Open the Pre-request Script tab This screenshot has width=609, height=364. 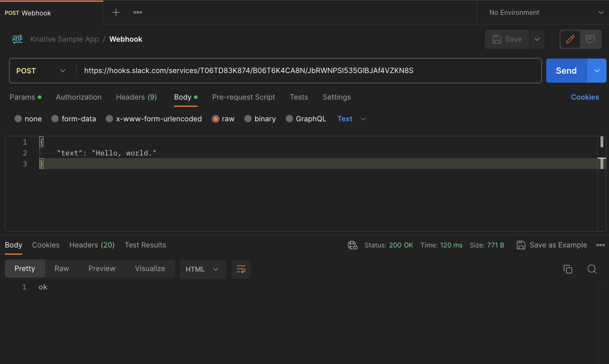(243, 97)
